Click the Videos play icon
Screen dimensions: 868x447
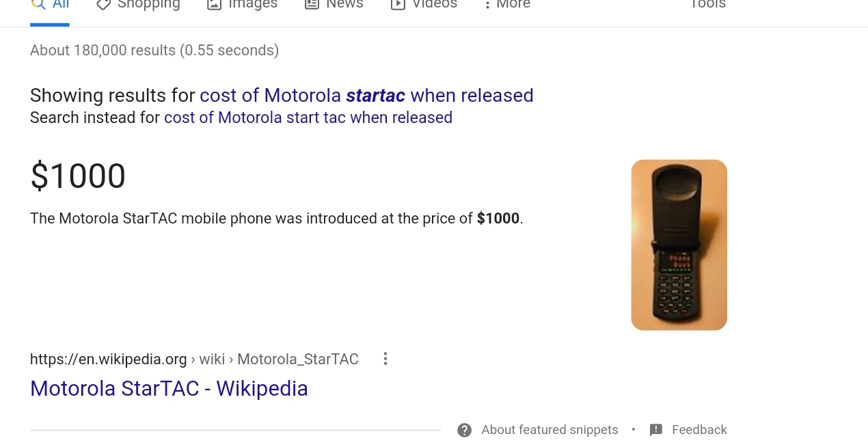coord(398,4)
